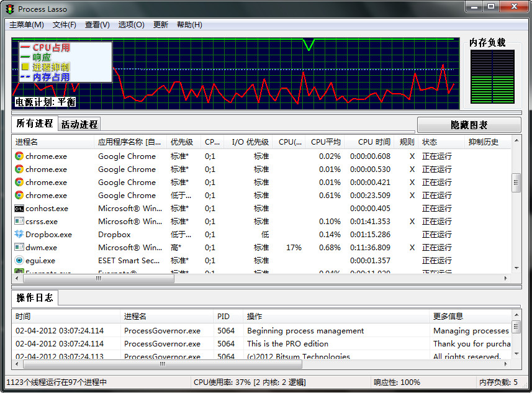Sort by the 进程名 column header

tap(53, 142)
